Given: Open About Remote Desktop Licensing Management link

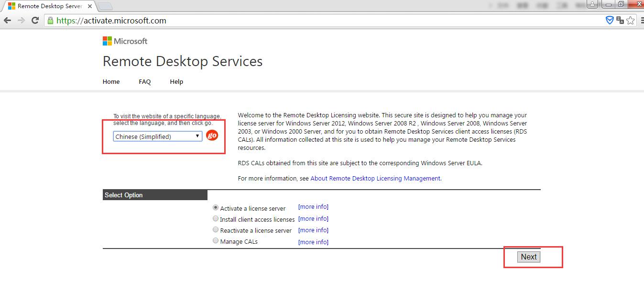Looking at the screenshot, I should [x=375, y=178].
